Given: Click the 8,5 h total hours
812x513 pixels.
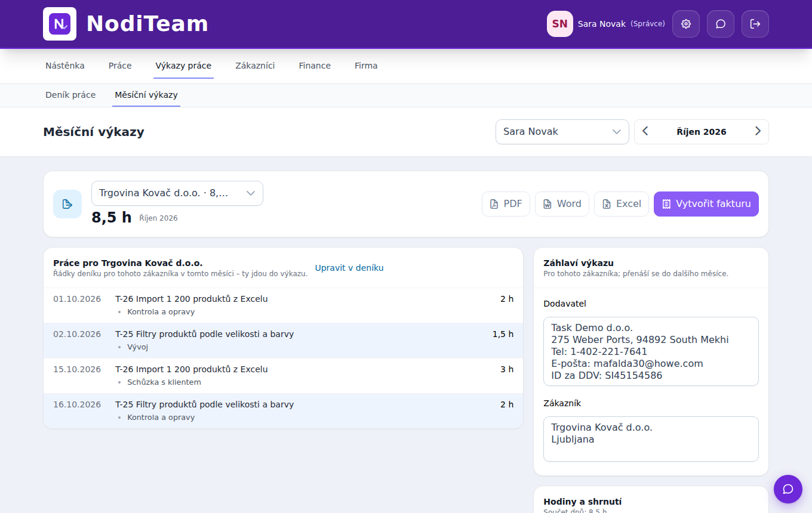Looking at the screenshot, I should click(112, 217).
